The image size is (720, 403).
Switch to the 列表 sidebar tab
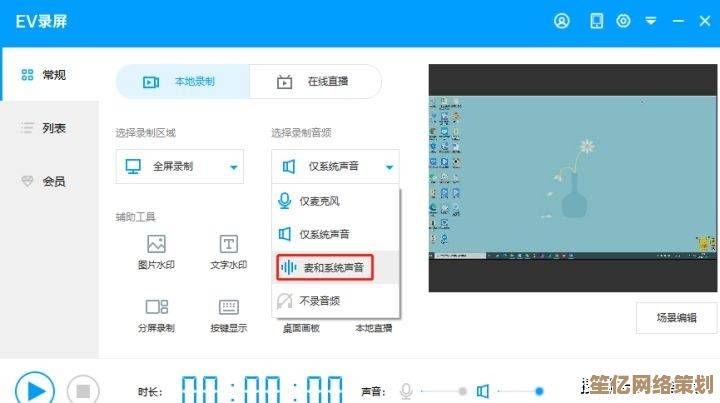pos(49,128)
